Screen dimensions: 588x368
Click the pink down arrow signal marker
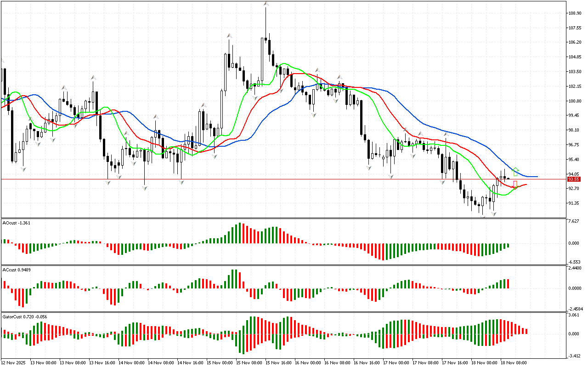[x=515, y=184]
